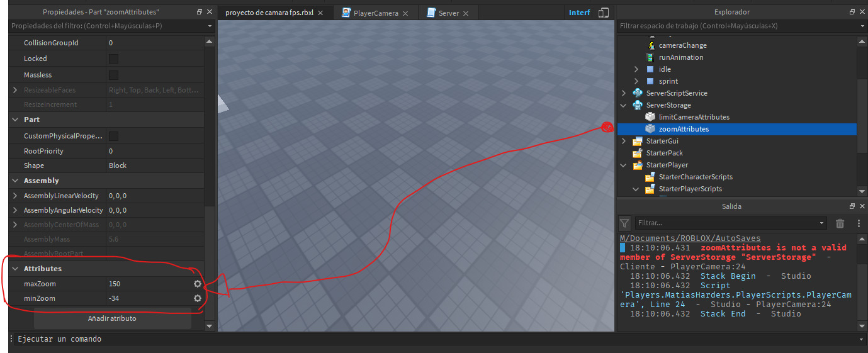Image resolution: width=868 pixels, height=353 pixels.
Task: Click the ServerStorage service icon
Action: tap(638, 105)
